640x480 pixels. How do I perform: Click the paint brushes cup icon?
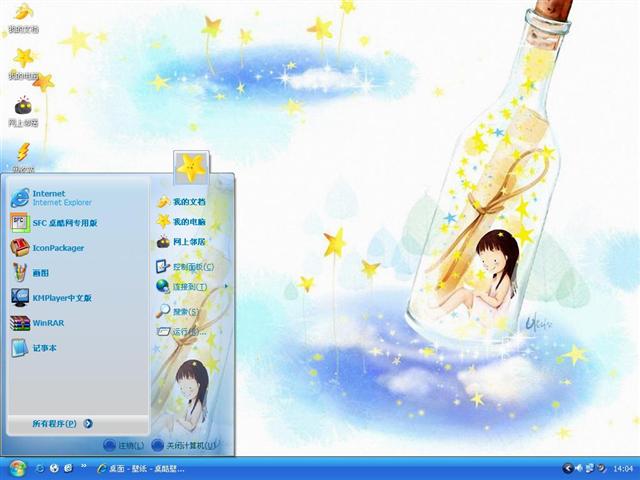click(20, 273)
